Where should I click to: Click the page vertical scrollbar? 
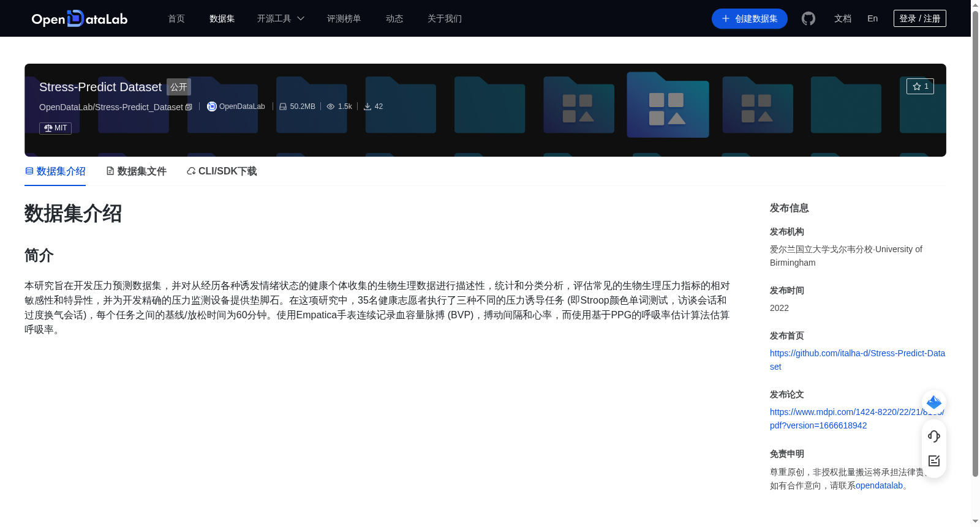pyautogui.click(x=975, y=243)
